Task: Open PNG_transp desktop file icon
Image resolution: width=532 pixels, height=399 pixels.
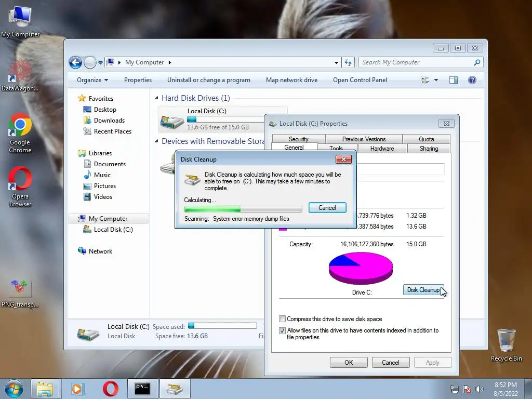Action: click(20, 294)
